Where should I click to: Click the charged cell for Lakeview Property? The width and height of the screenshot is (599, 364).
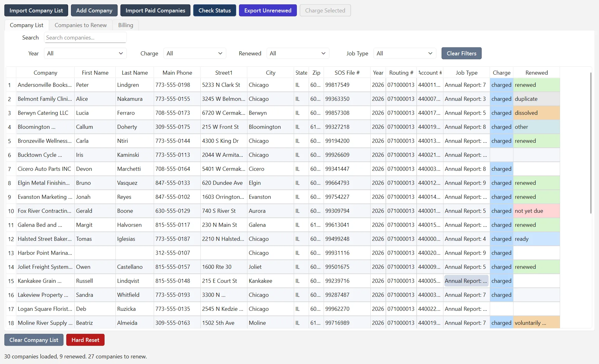pos(502,295)
